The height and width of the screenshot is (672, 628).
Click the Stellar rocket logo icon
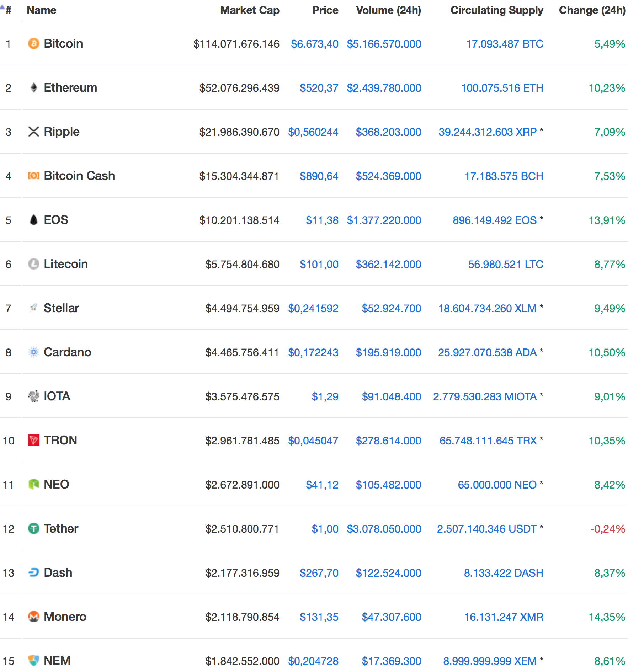click(34, 308)
